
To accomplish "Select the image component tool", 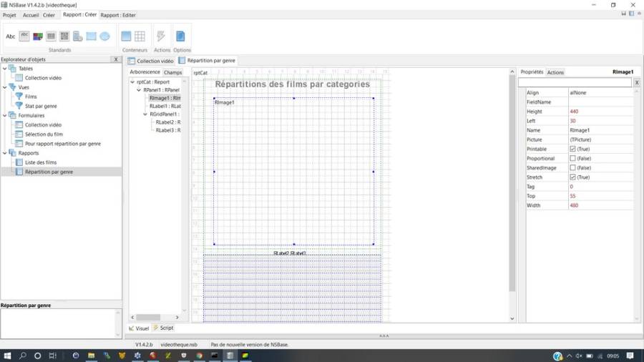I will [x=37, y=36].
